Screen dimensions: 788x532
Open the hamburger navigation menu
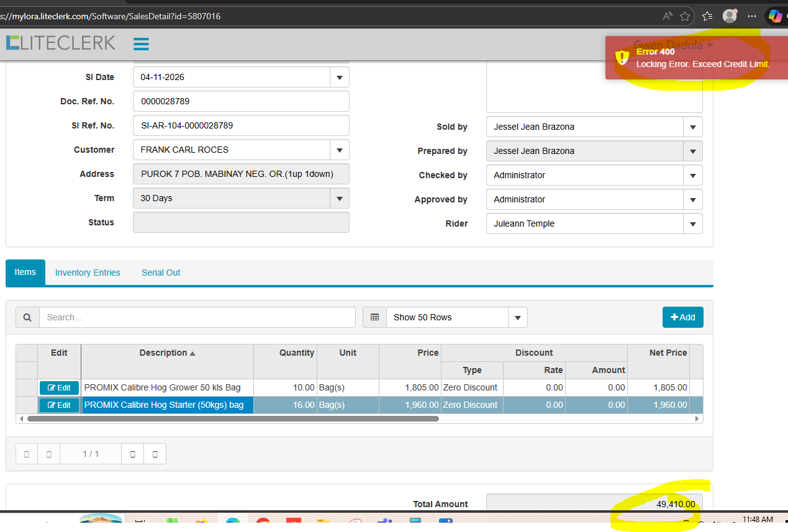[x=141, y=43]
